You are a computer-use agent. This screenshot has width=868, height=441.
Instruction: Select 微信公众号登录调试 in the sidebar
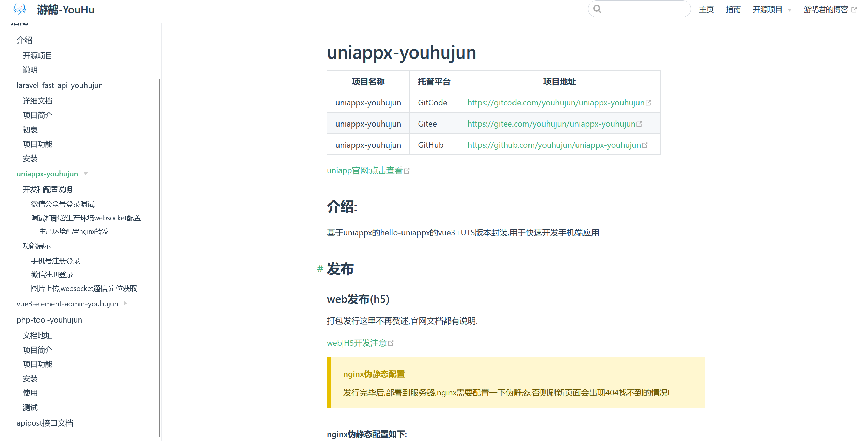[63, 204]
